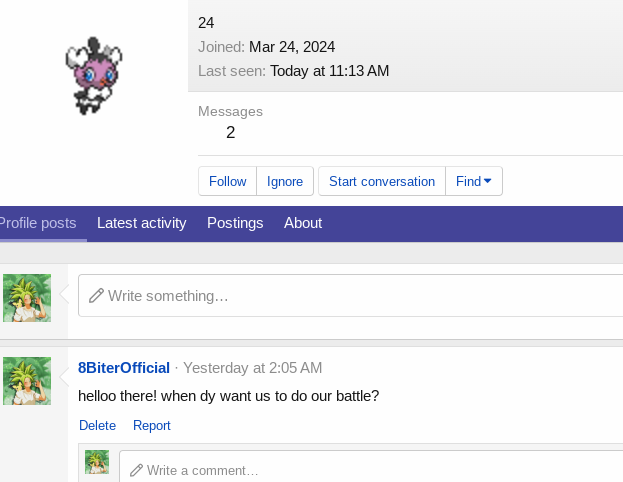Click the Yesterday at 2:05 AM timestamp

(x=252, y=368)
